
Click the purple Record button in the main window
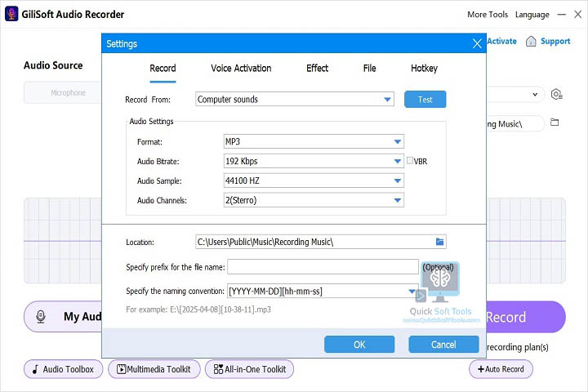pos(525,317)
